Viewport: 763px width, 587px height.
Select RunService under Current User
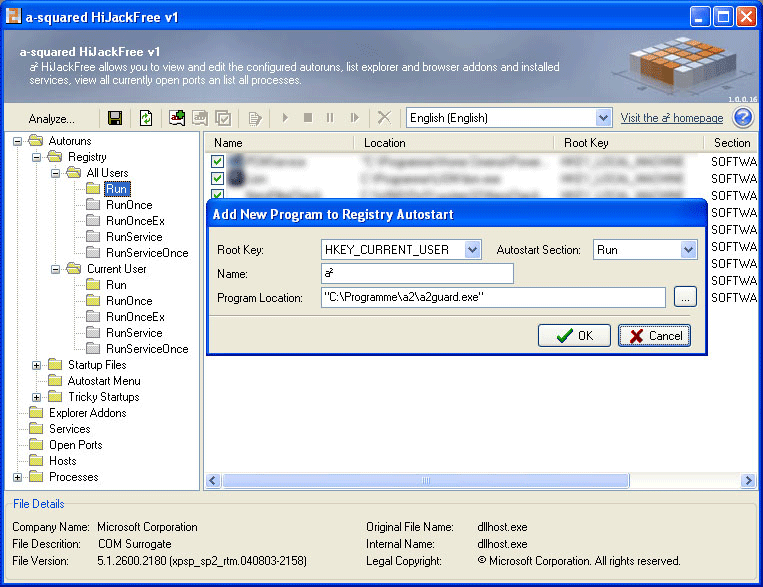pos(134,333)
